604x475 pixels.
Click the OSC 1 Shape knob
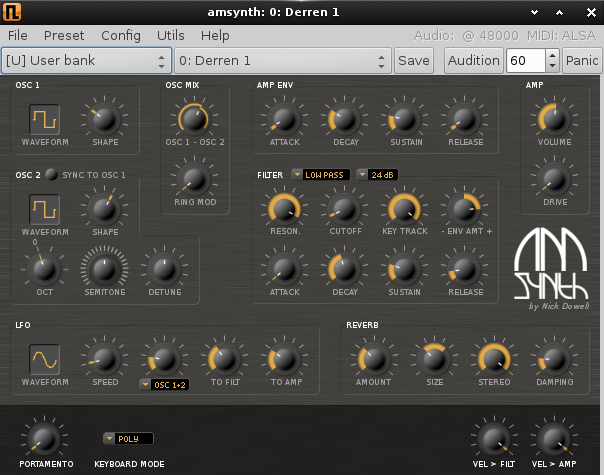coord(104,119)
